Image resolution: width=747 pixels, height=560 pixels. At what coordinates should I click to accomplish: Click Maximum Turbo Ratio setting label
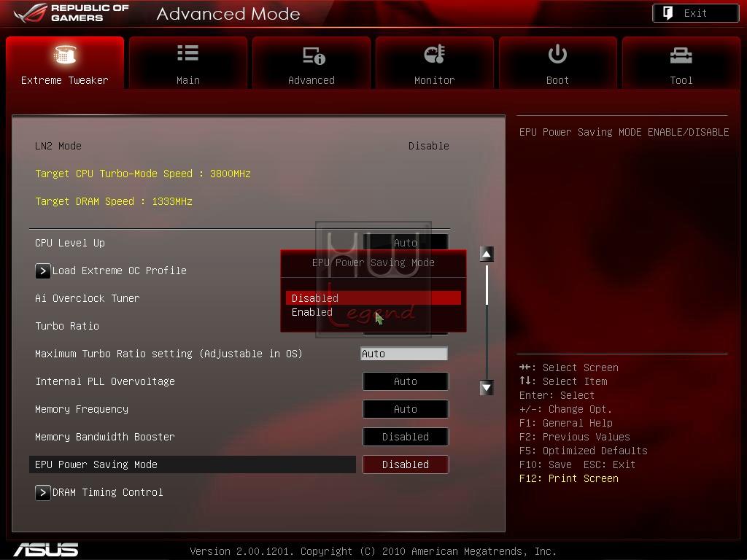pyautogui.click(x=169, y=354)
